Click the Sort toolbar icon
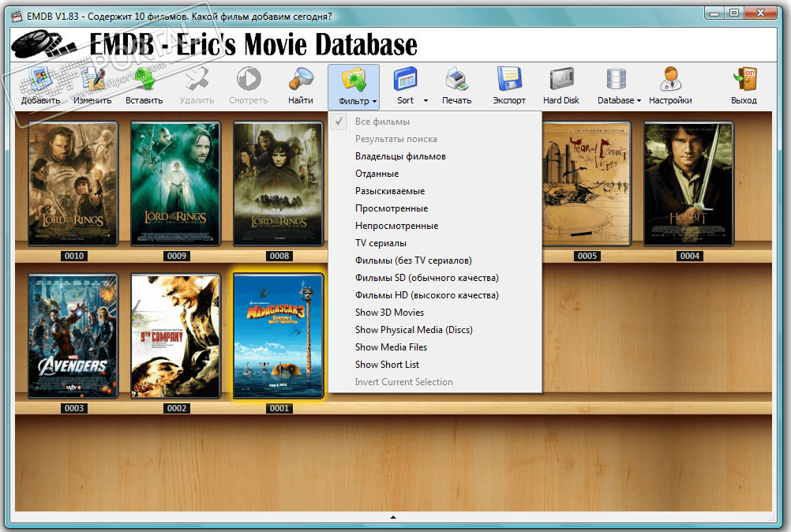 (x=405, y=80)
